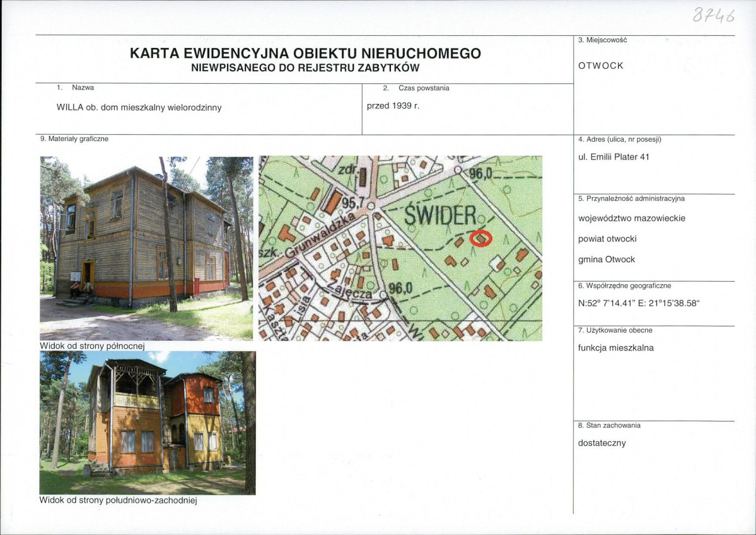The height and width of the screenshot is (535, 756).
Task: Click the 'szk.' label on the map
Action: 269,253
